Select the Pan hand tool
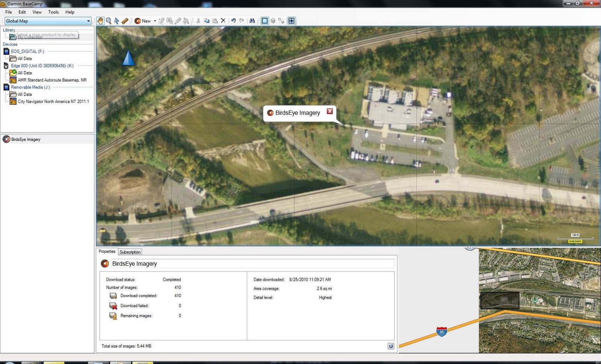 click(x=100, y=21)
